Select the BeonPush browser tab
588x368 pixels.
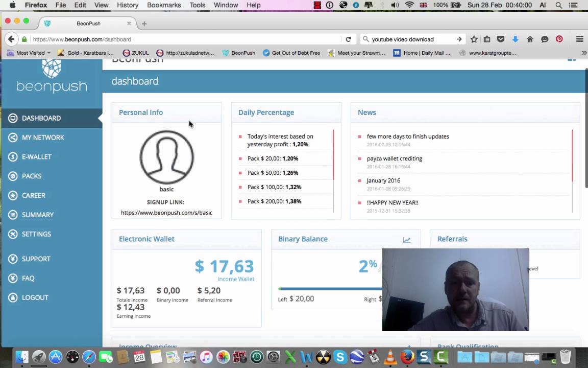click(x=87, y=24)
